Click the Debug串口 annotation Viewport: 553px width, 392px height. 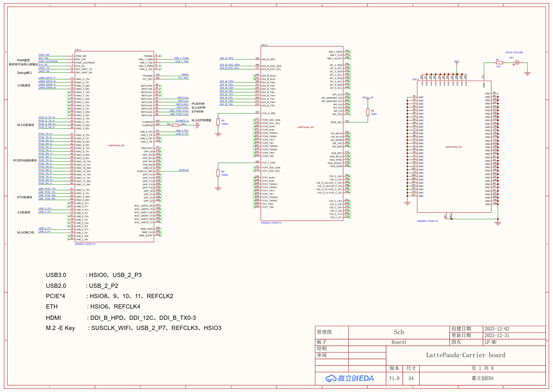(x=24, y=73)
